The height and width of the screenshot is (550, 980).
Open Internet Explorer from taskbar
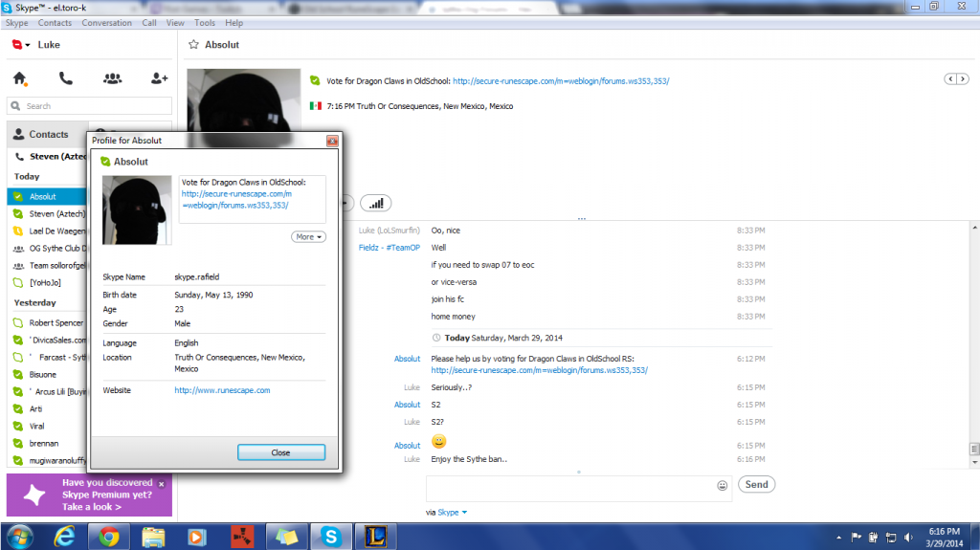tap(64, 537)
